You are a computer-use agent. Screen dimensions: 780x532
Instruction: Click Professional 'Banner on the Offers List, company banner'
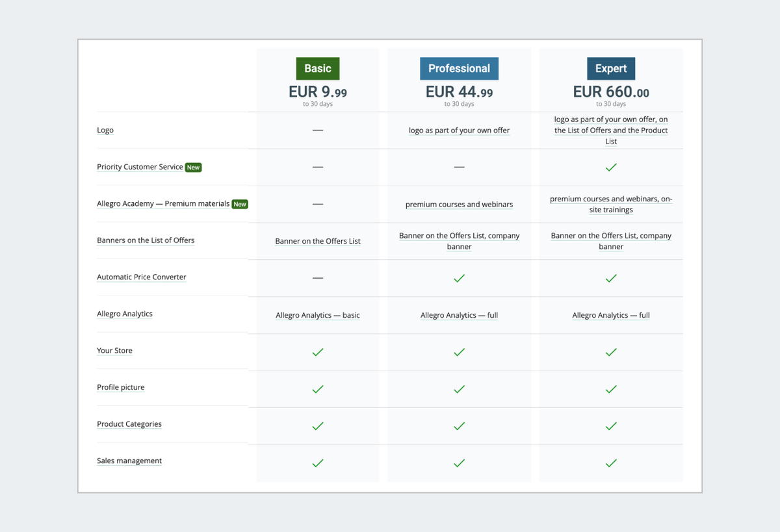459,241
